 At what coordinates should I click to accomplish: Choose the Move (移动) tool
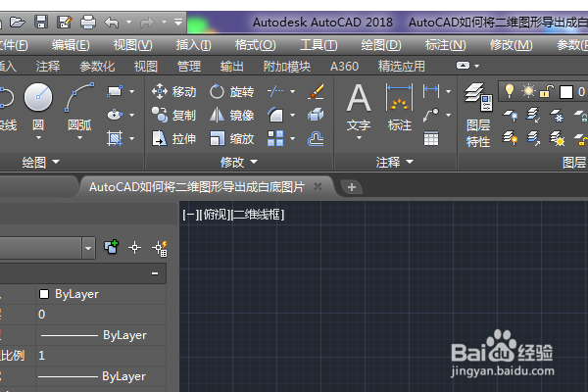[173, 91]
